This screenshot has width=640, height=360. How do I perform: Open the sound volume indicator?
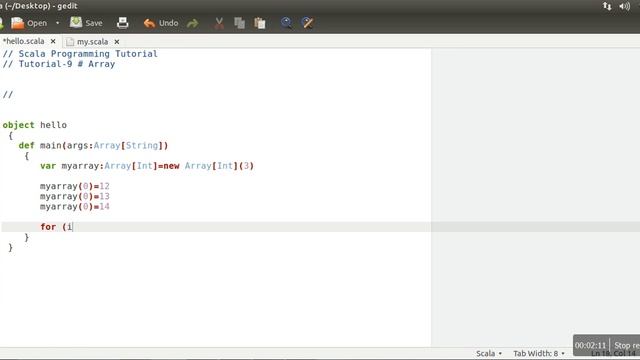pyautogui.click(x=624, y=6)
